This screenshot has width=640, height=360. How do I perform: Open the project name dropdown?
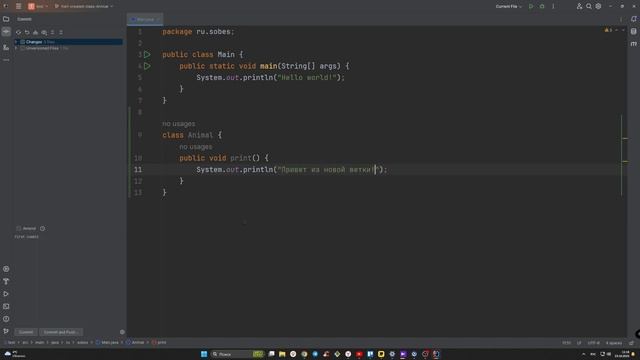click(x=38, y=6)
